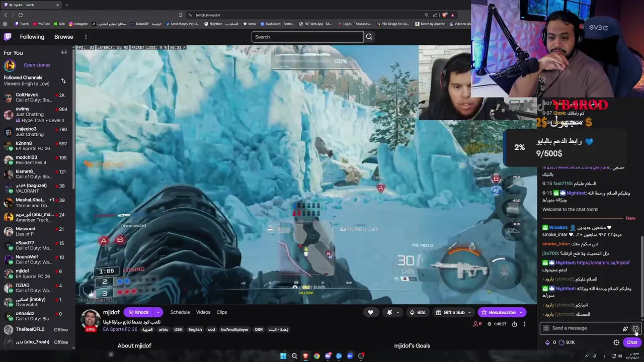Open the Brave Shields icon

click(x=445, y=15)
